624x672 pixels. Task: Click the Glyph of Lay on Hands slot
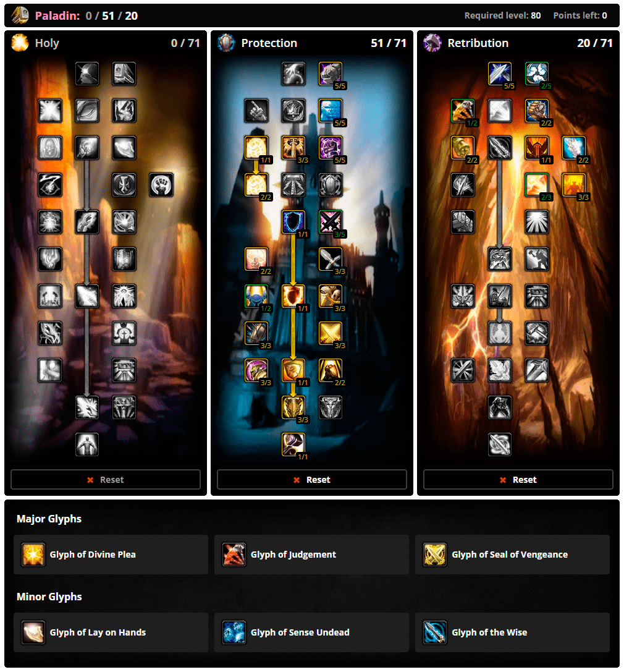coord(111,632)
